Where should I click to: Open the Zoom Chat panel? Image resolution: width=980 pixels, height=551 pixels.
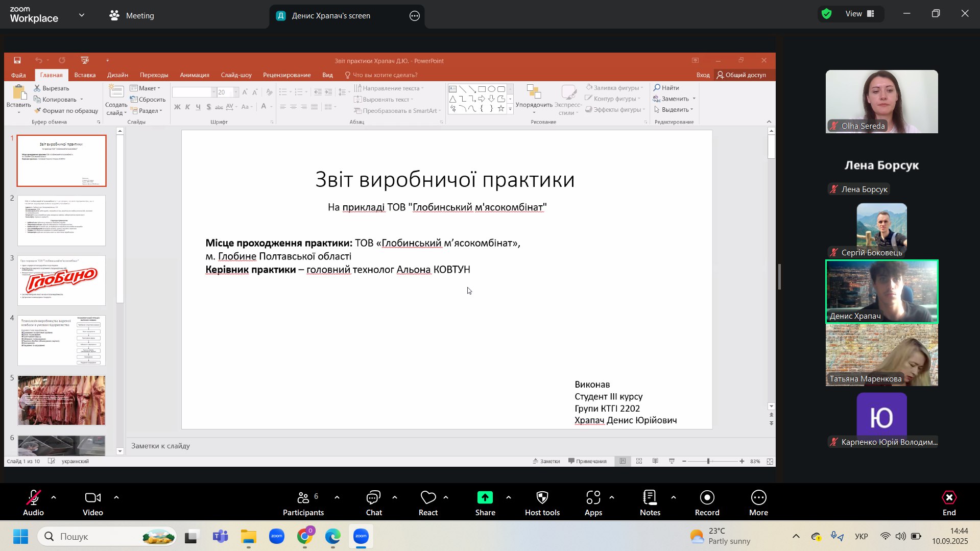pos(374,503)
